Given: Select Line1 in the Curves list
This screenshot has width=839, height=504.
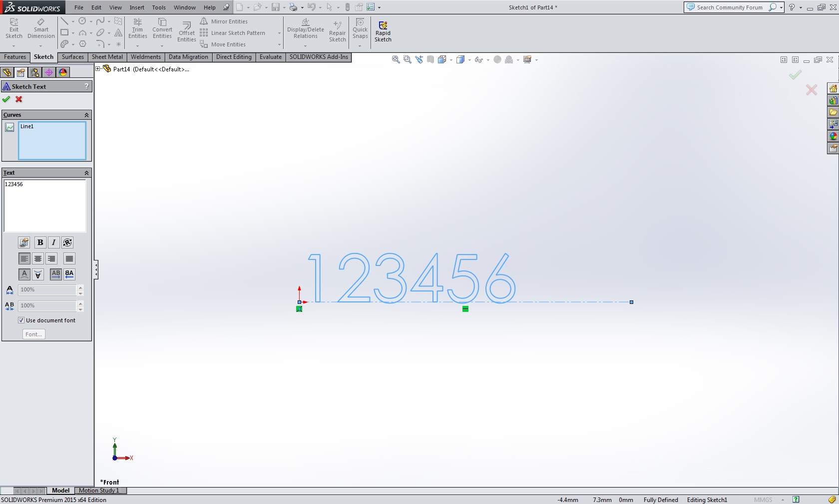Looking at the screenshot, I should [27, 127].
